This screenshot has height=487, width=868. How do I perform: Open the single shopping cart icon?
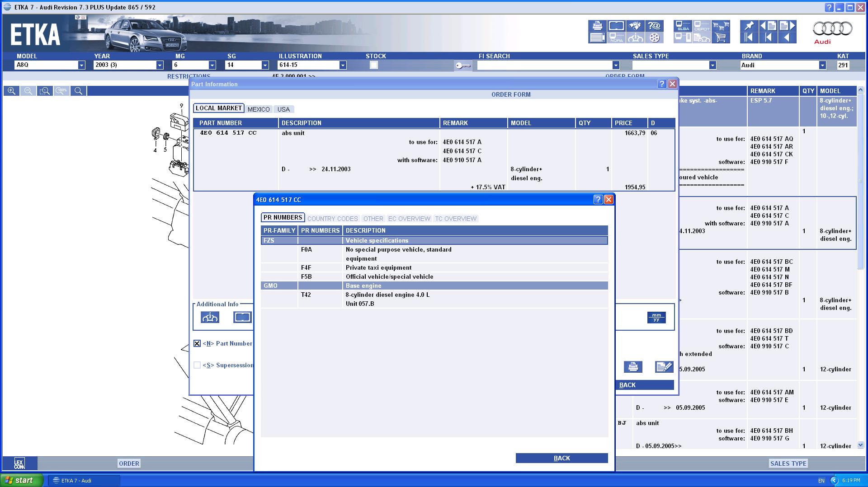click(721, 38)
